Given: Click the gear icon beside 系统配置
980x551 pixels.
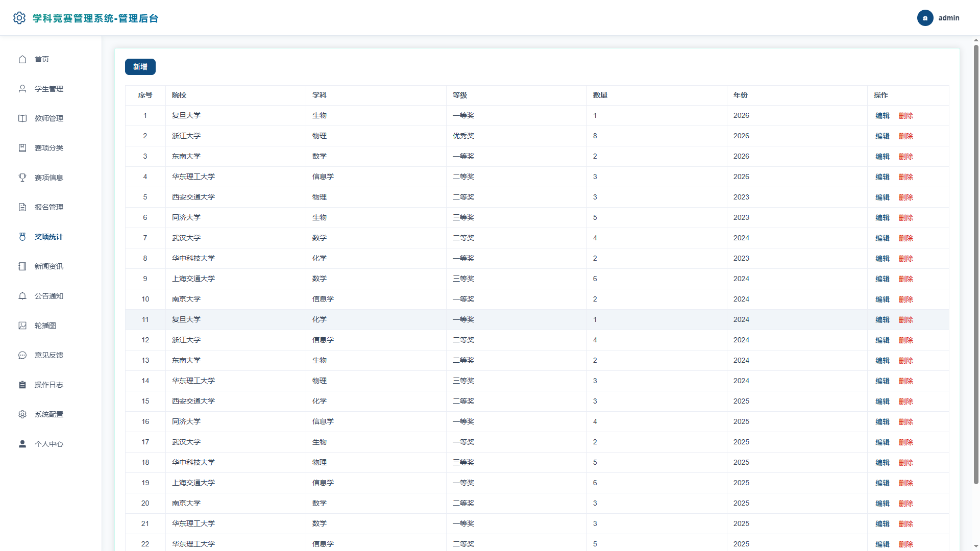Looking at the screenshot, I should click(22, 414).
